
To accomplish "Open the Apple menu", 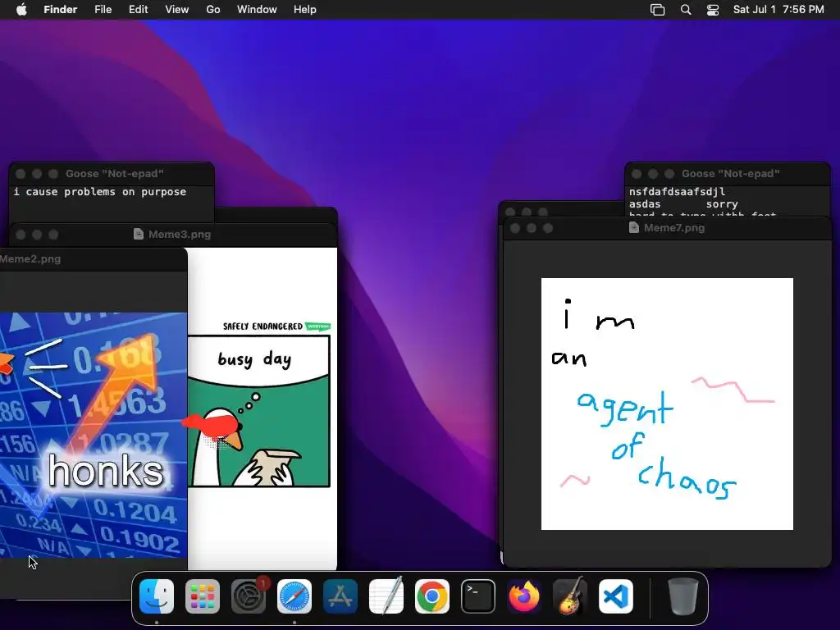I will tap(21, 10).
